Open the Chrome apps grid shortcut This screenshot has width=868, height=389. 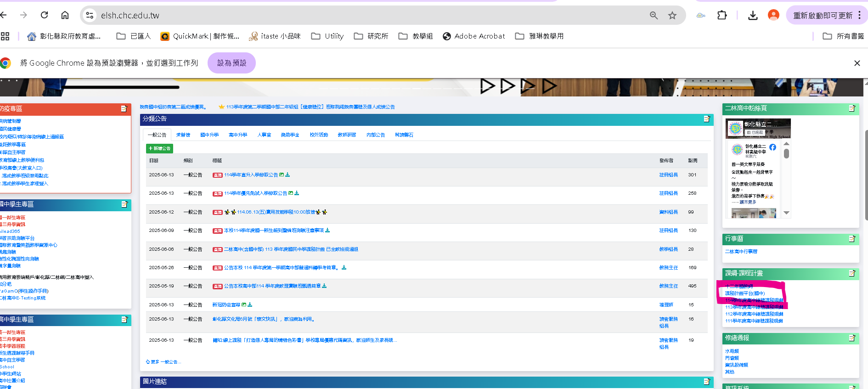click(5, 36)
